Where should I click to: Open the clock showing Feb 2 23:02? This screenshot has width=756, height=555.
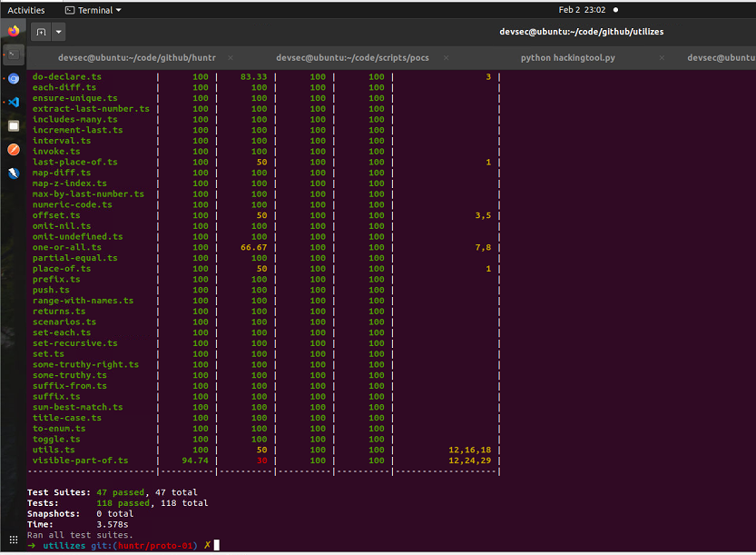pyautogui.click(x=582, y=10)
